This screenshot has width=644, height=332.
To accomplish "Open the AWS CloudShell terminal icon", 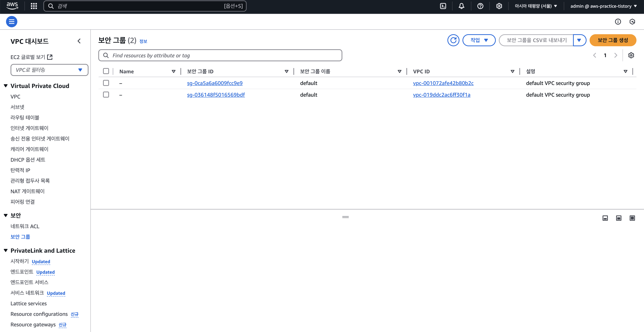I will pos(443,6).
